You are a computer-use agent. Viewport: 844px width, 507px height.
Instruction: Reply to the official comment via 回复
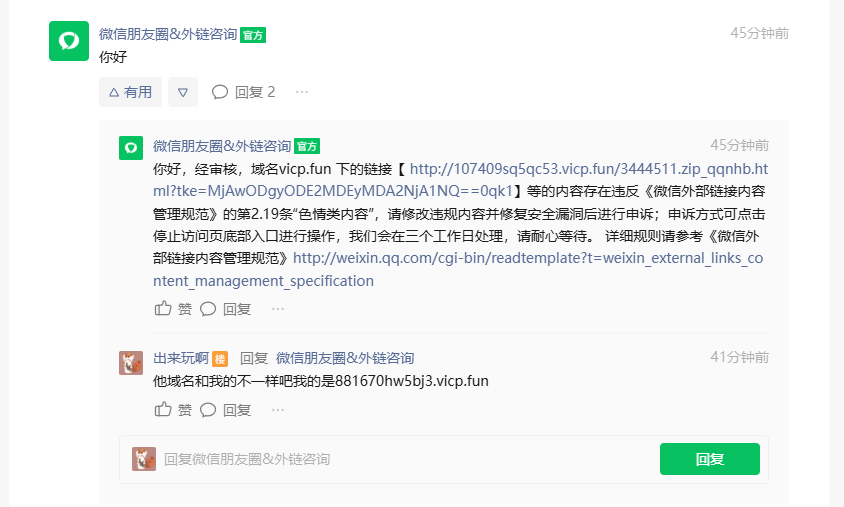click(226, 308)
